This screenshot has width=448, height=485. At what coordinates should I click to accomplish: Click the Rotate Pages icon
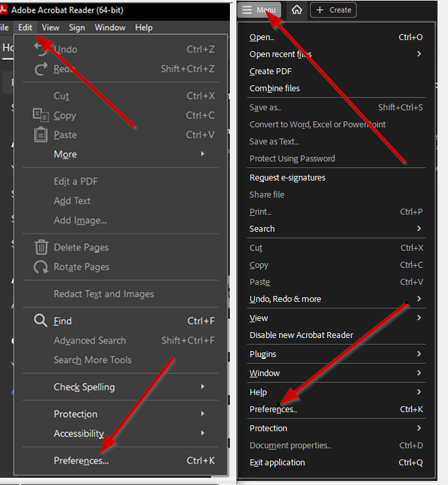tap(41, 267)
